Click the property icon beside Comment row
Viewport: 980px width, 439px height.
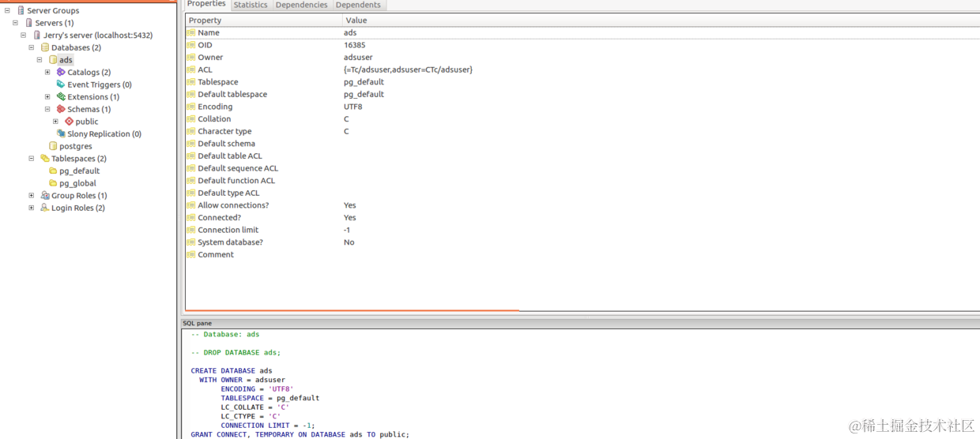tap(190, 255)
